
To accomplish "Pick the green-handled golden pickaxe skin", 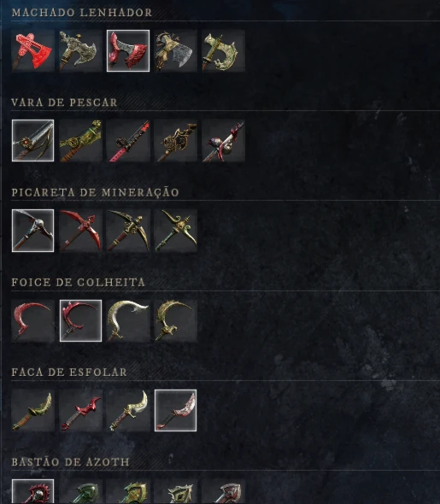I will (175, 231).
